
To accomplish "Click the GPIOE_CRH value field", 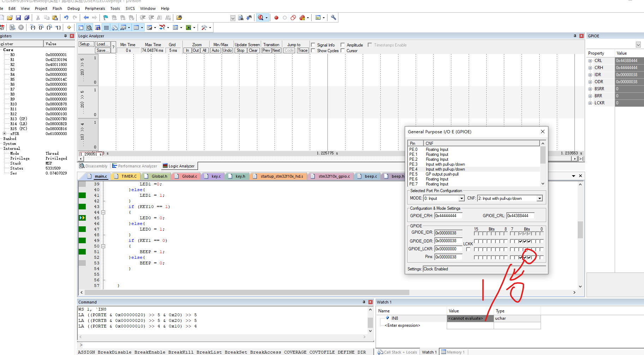I will (448, 216).
